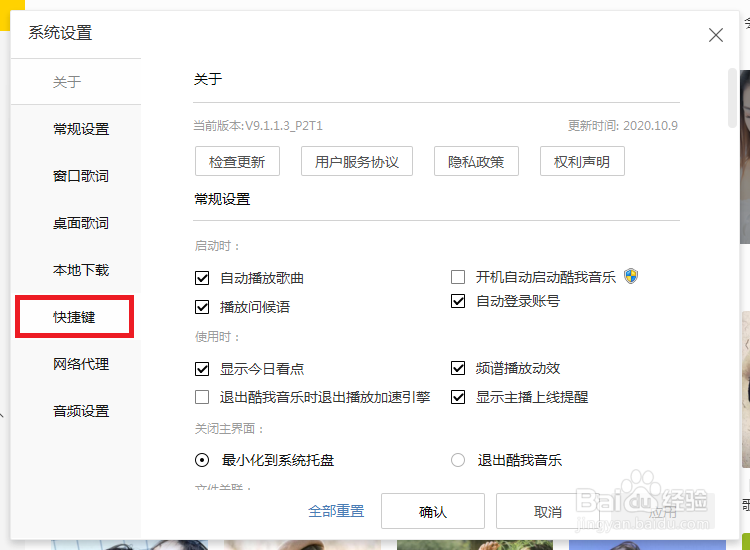The width and height of the screenshot is (750, 550).
Task: Disable 频谱播放动效 checkbox
Action: click(458, 368)
